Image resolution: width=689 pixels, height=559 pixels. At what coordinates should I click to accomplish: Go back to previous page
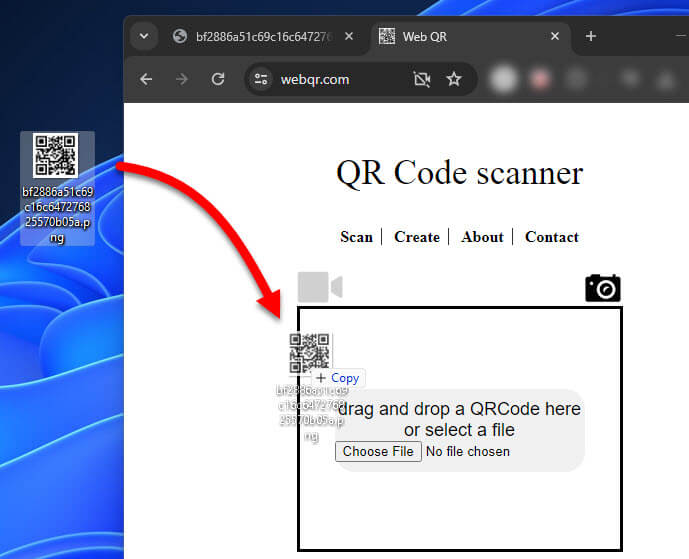tap(146, 80)
